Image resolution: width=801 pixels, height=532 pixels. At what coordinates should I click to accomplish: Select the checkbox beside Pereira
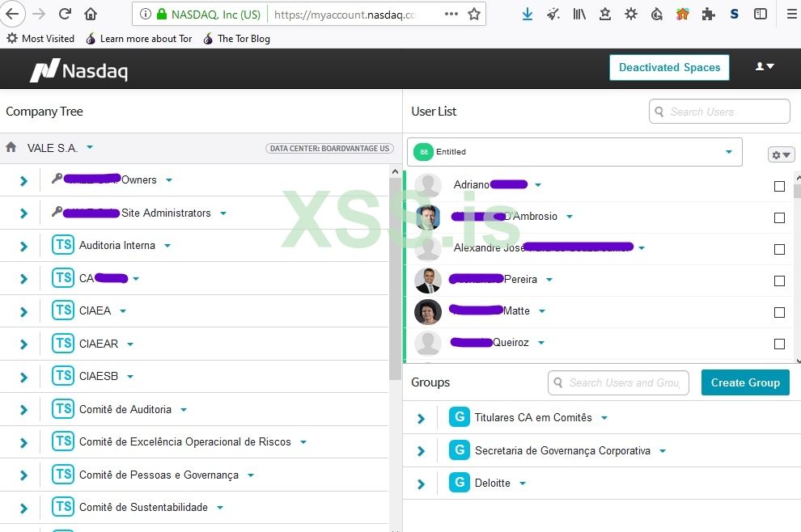pos(779,281)
